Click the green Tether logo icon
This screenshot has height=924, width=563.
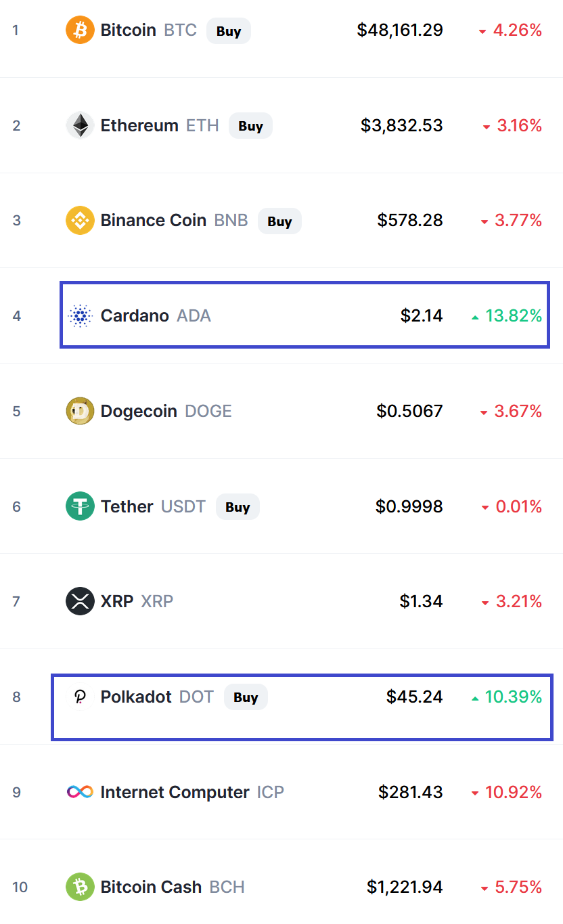[80, 506]
